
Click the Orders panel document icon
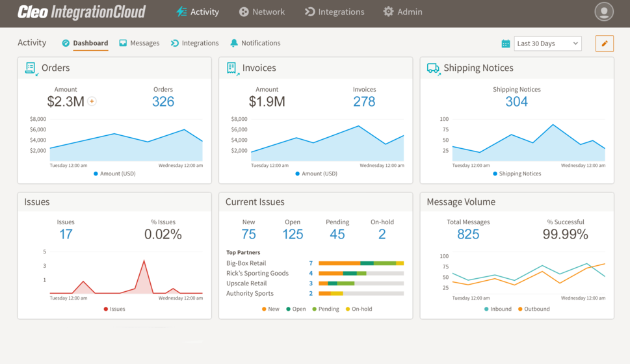pyautogui.click(x=31, y=68)
